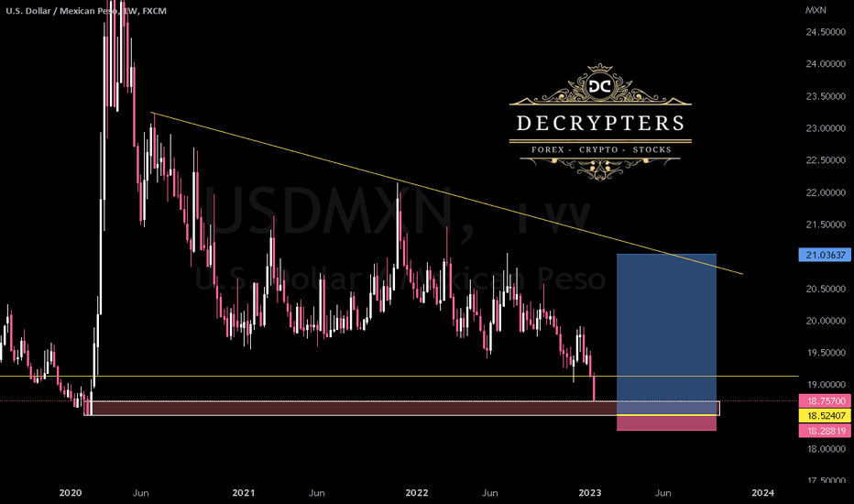Select the pink 18.75700 current price tag

[825, 401]
